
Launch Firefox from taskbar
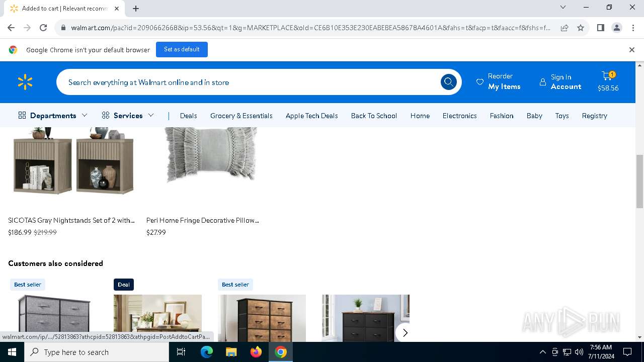(x=256, y=352)
